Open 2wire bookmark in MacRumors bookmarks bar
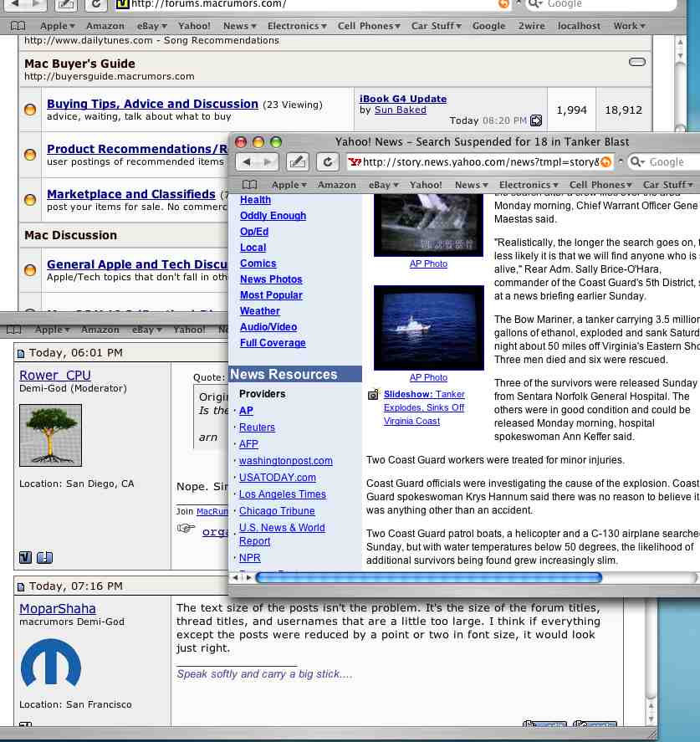This screenshot has width=700, height=742. pyautogui.click(x=532, y=26)
